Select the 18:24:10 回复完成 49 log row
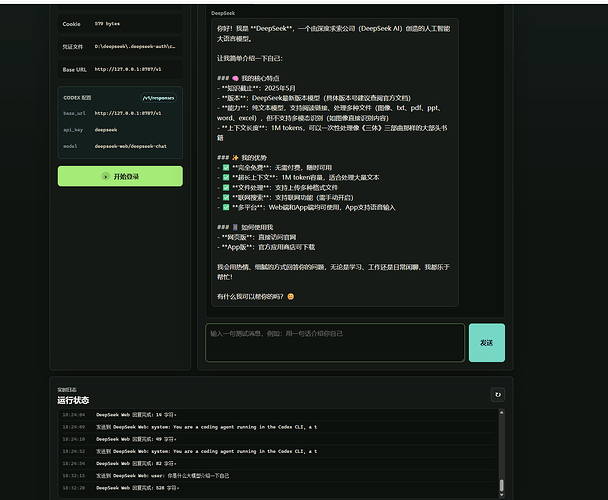608x500 pixels. 278,439
